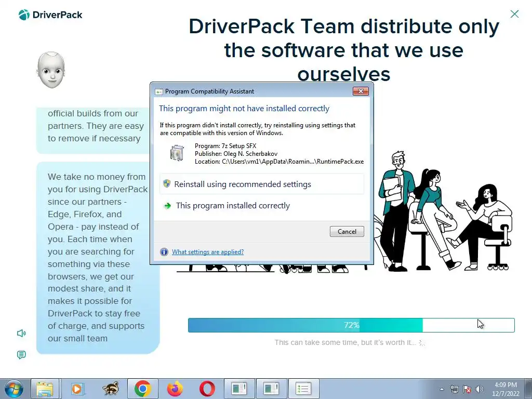
Task: Launch Windows Media Player from taskbar
Action: pos(78,389)
